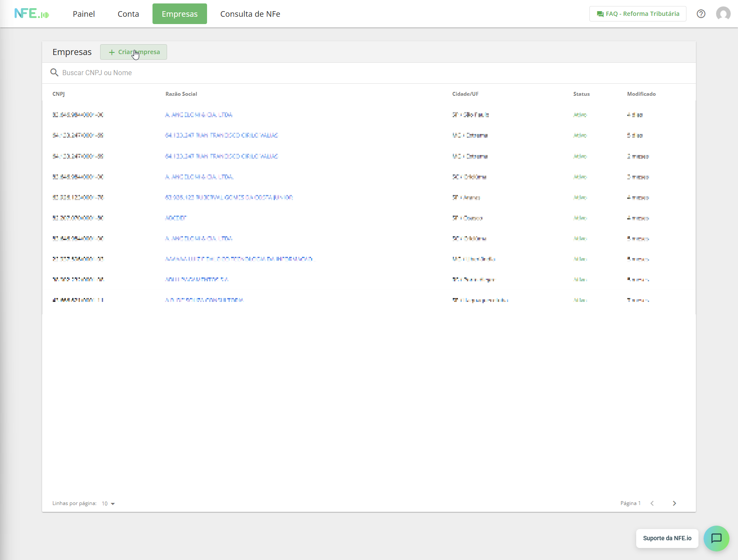738x560 pixels.
Task: Open the user avatar menu
Action: [x=723, y=14]
